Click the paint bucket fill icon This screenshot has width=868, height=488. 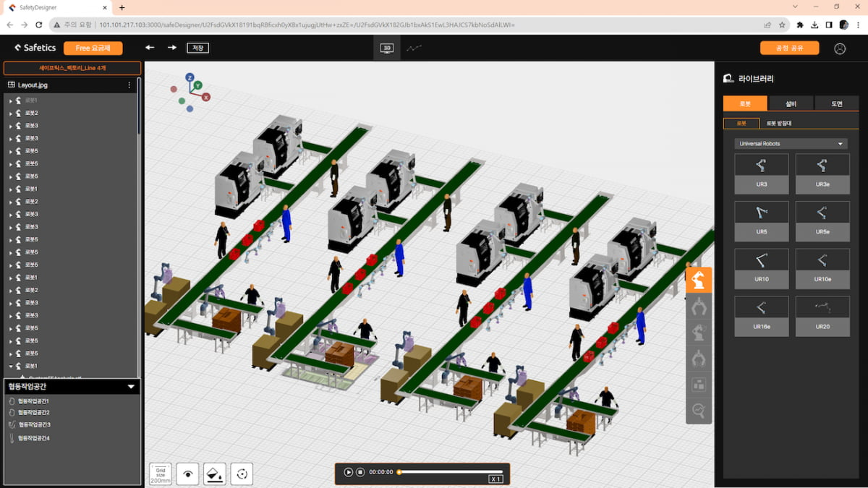tap(215, 474)
